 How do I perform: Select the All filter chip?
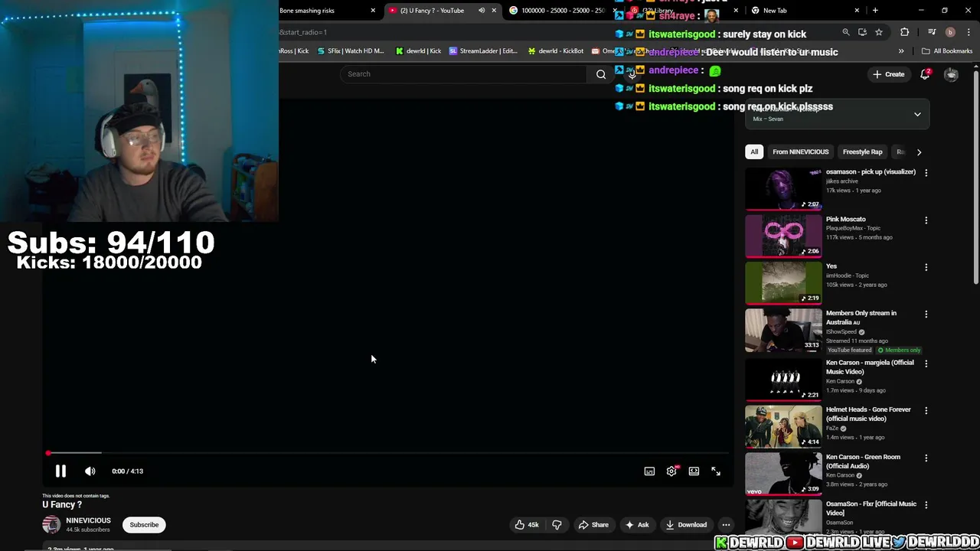[754, 152]
